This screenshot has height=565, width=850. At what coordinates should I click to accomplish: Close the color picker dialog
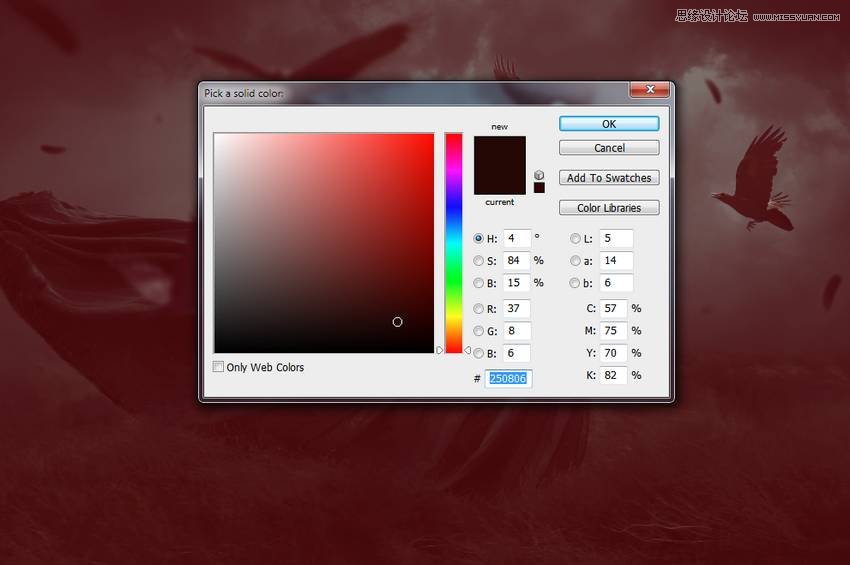point(649,90)
